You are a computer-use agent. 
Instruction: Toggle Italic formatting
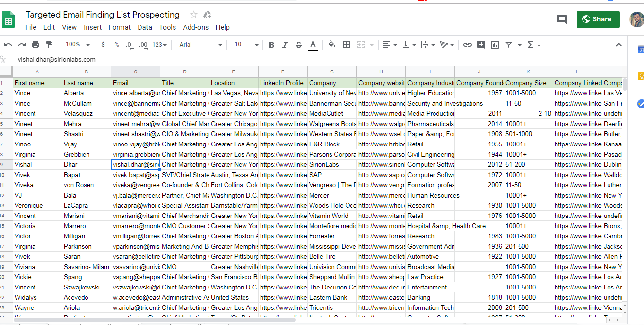click(x=285, y=45)
